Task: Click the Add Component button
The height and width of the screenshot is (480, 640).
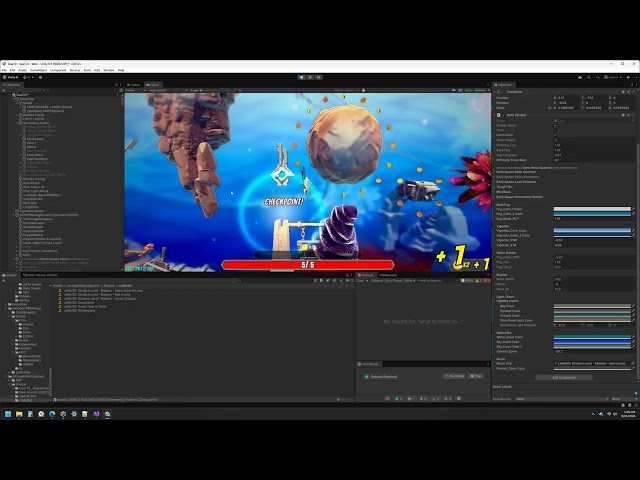Action: pyautogui.click(x=564, y=378)
